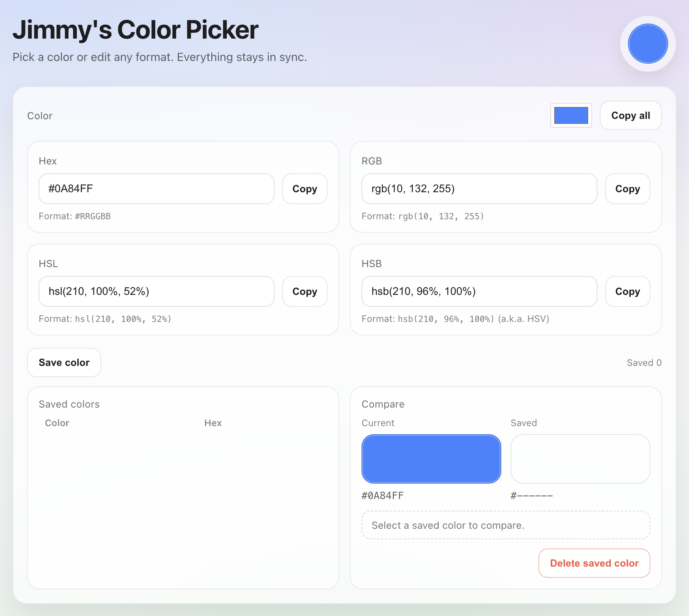Click the 'Compare' panel heading

pyautogui.click(x=383, y=404)
